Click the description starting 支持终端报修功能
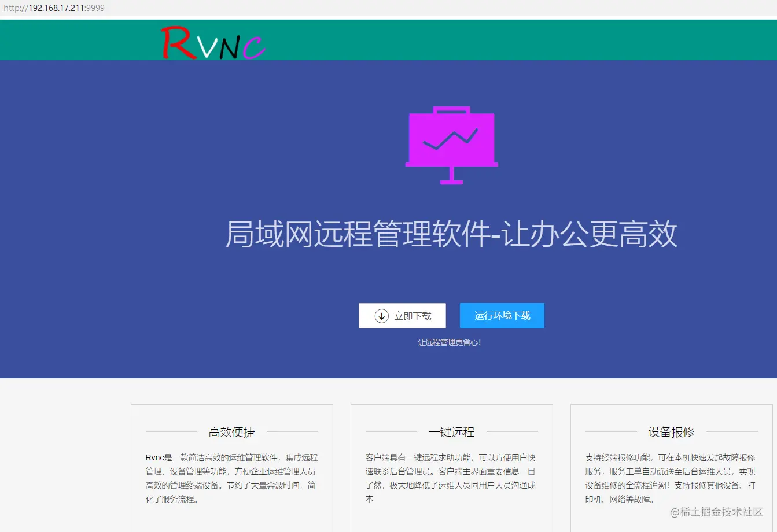The height and width of the screenshot is (532, 777). (x=671, y=478)
